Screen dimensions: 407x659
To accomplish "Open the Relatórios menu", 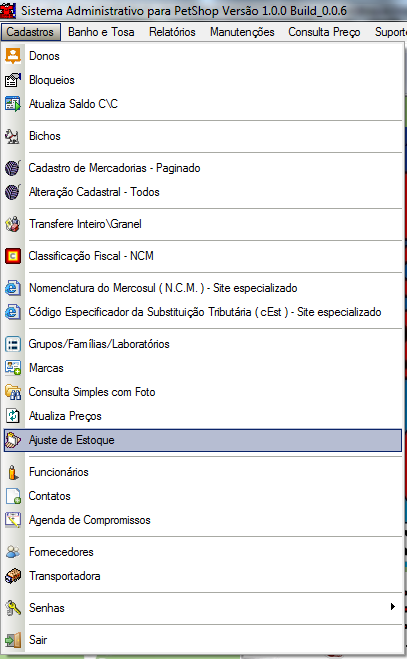I will point(172,32).
